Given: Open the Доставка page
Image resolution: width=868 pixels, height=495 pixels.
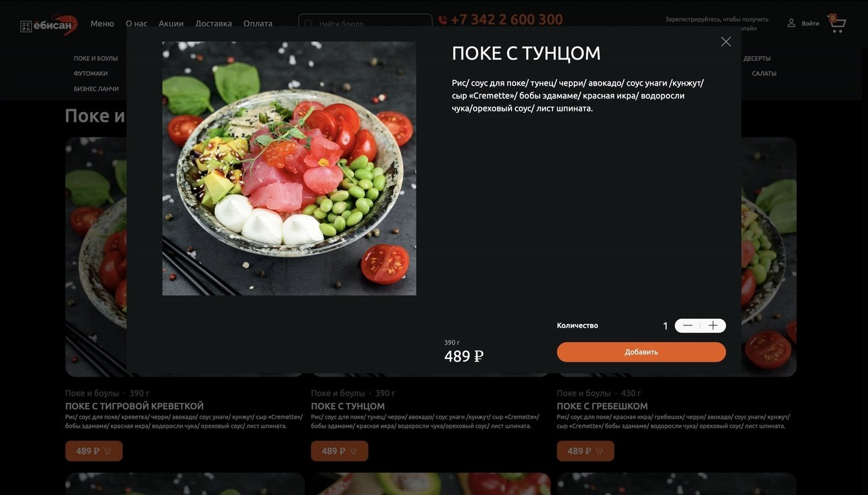Looking at the screenshot, I should 214,23.
